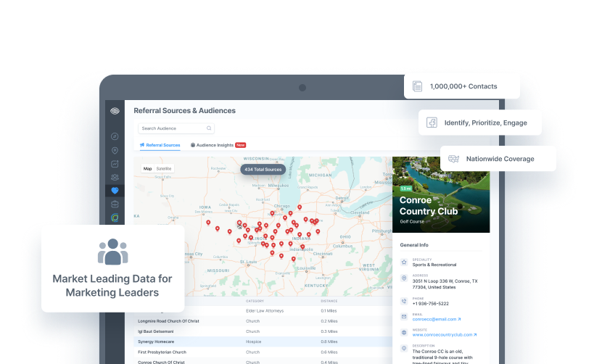Select the Map view button
This screenshot has width=602, height=364.
click(x=147, y=168)
